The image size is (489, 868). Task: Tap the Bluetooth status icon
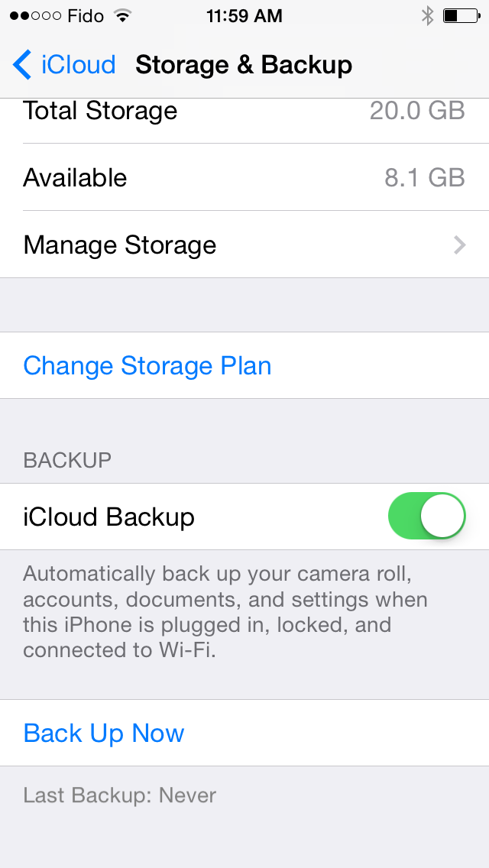tap(428, 16)
